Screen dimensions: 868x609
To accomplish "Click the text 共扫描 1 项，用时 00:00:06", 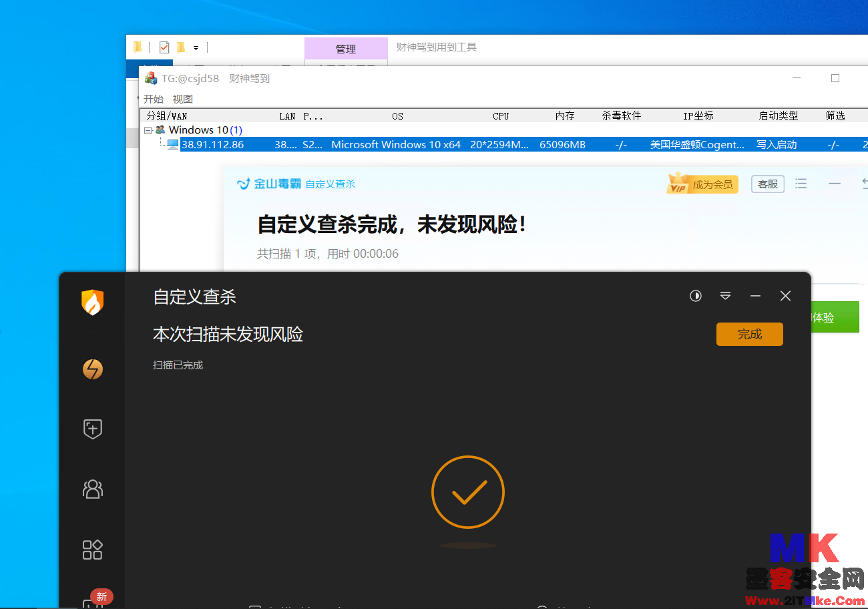I will [328, 254].
